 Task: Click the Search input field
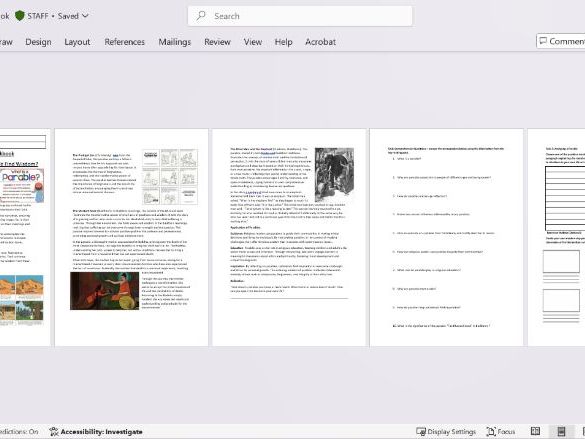(x=300, y=16)
